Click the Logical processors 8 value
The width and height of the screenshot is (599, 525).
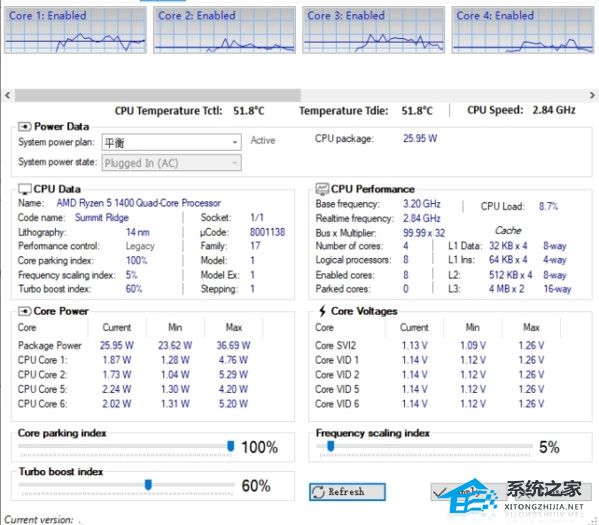pos(406,260)
